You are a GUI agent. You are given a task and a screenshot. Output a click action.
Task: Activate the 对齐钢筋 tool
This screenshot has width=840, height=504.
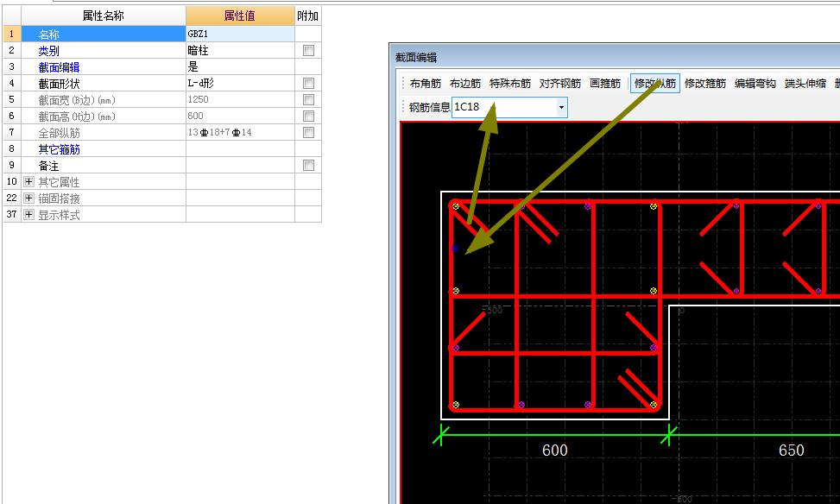(x=559, y=84)
